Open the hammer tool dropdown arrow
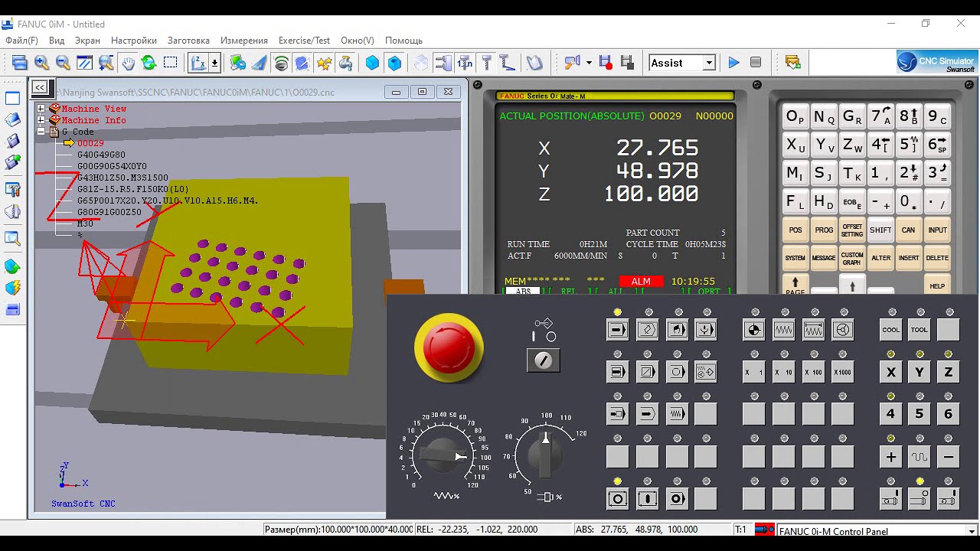 pyautogui.click(x=589, y=63)
